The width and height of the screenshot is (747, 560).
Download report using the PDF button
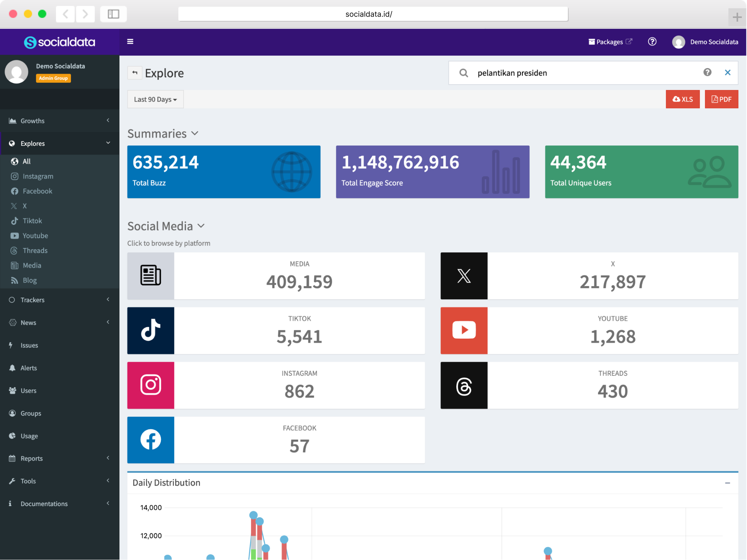[721, 99]
